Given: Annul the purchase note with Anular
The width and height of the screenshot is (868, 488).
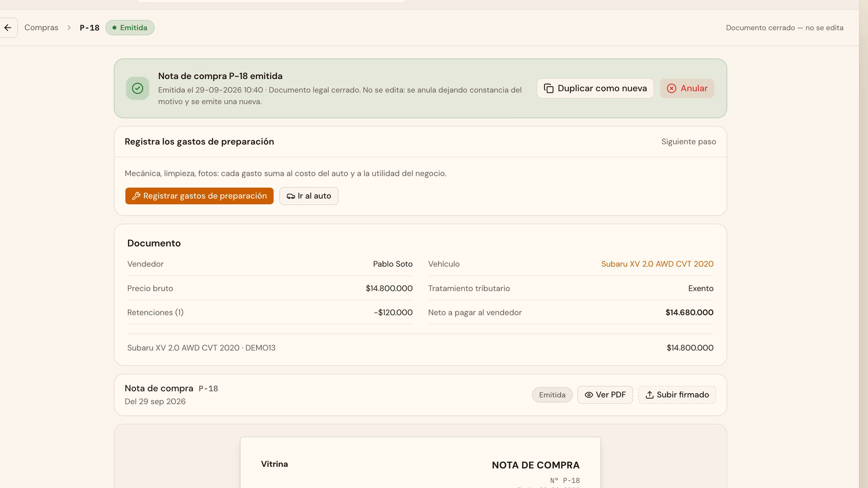Looking at the screenshot, I should 687,89.
